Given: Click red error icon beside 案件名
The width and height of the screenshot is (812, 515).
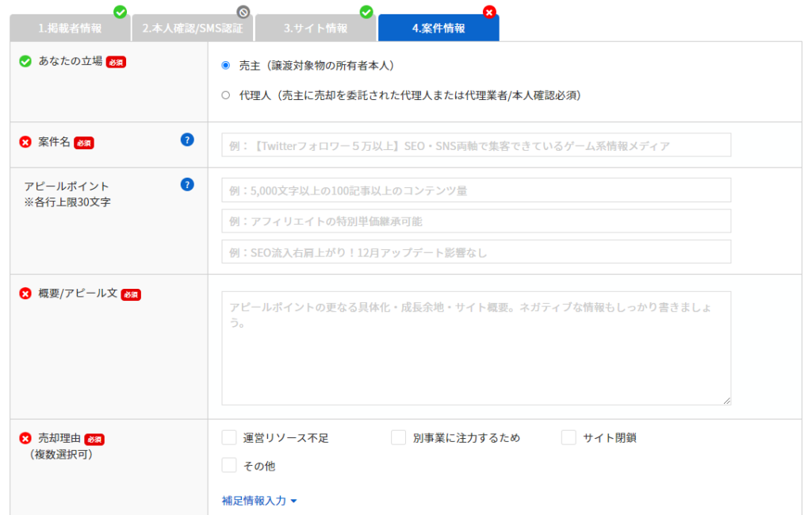Looking at the screenshot, I should tap(25, 142).
